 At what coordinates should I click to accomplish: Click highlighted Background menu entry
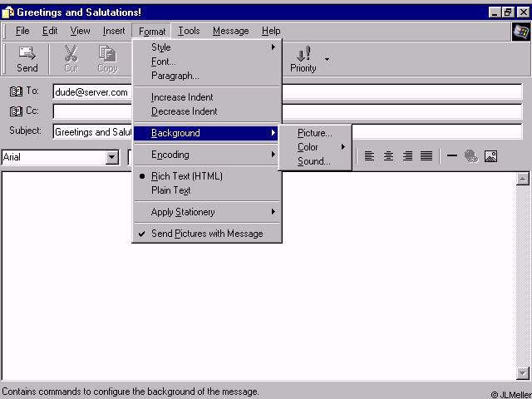pyautogui.click(x=205, y=133)
